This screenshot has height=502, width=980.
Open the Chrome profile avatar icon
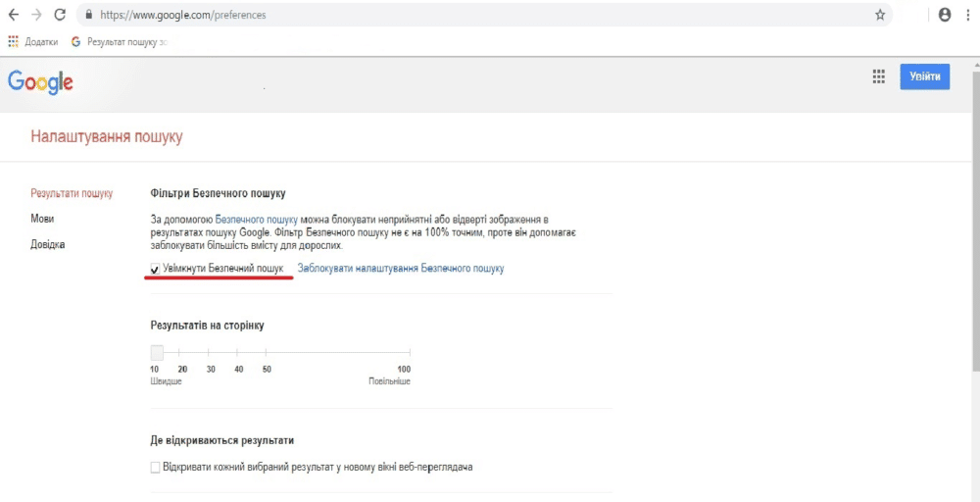click(945, 16)
